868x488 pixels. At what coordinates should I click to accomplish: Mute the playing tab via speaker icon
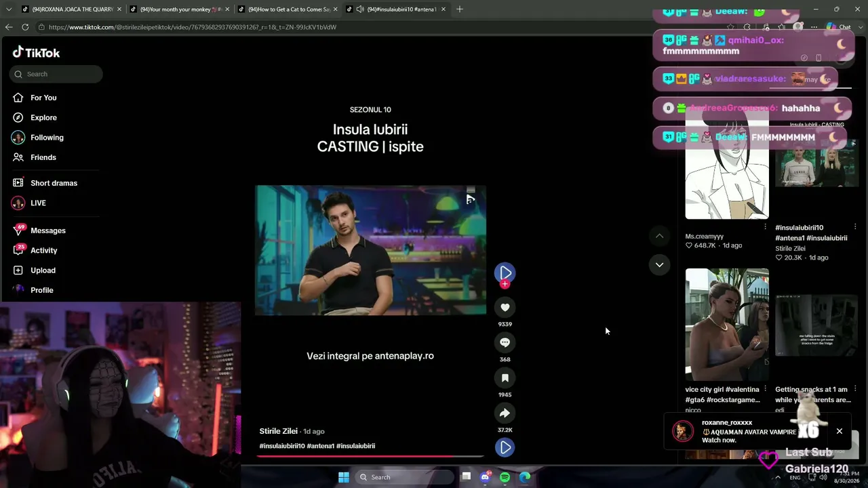point(360,9)
